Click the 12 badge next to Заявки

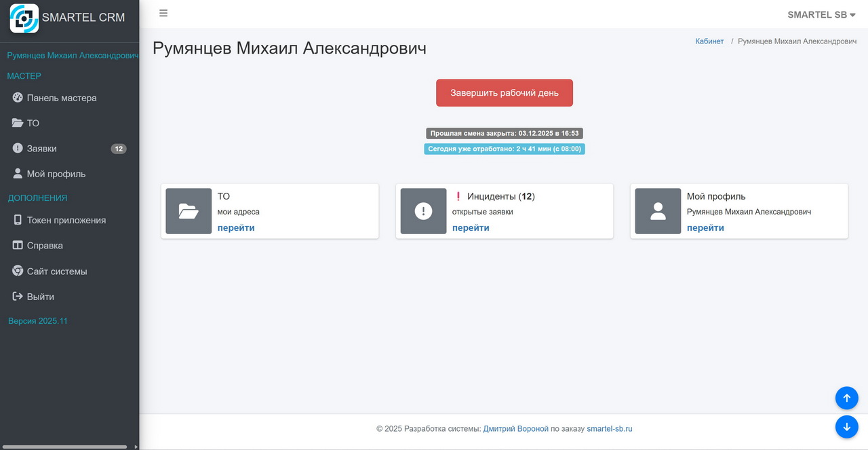tap(119, 149)
